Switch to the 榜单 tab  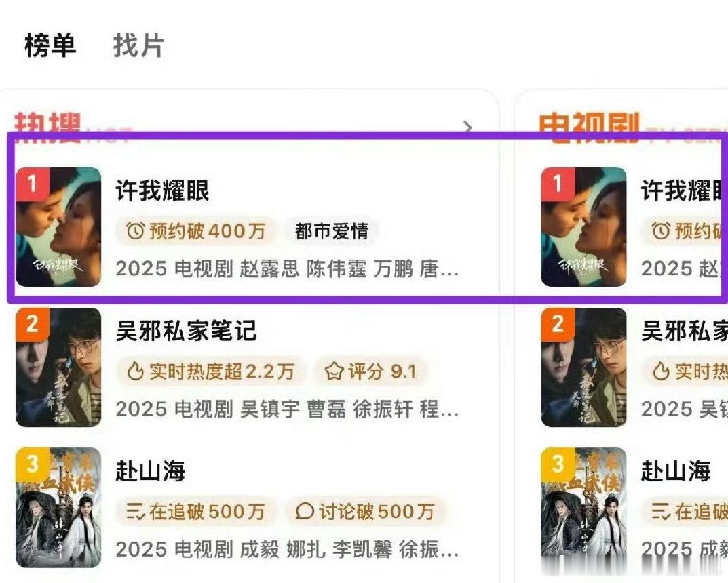(x=50, y=45)
